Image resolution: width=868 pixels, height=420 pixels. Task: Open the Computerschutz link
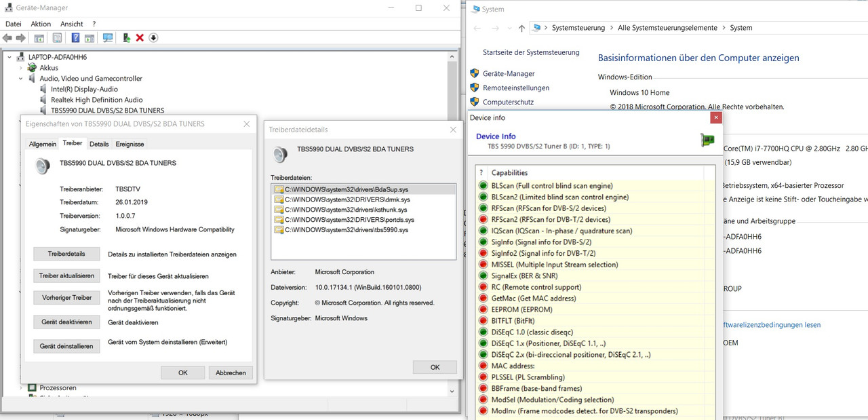point(508,102)
